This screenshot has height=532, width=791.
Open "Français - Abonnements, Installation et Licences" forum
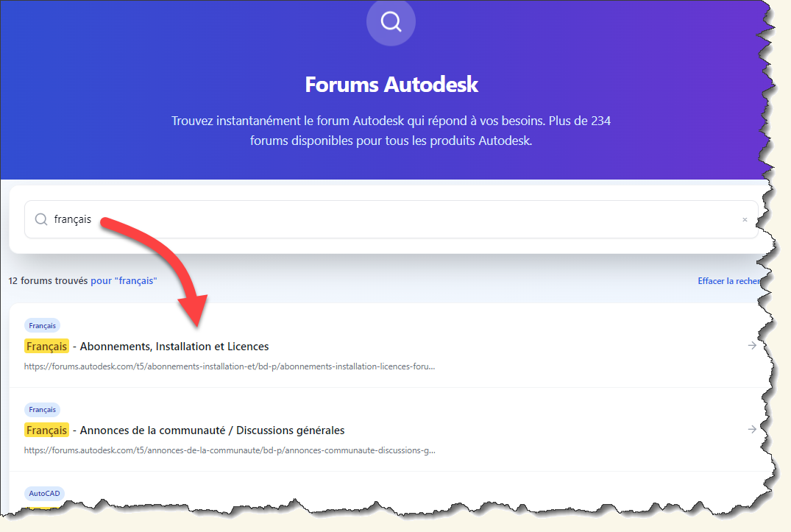pyautogui.click(x=146, y=347)
